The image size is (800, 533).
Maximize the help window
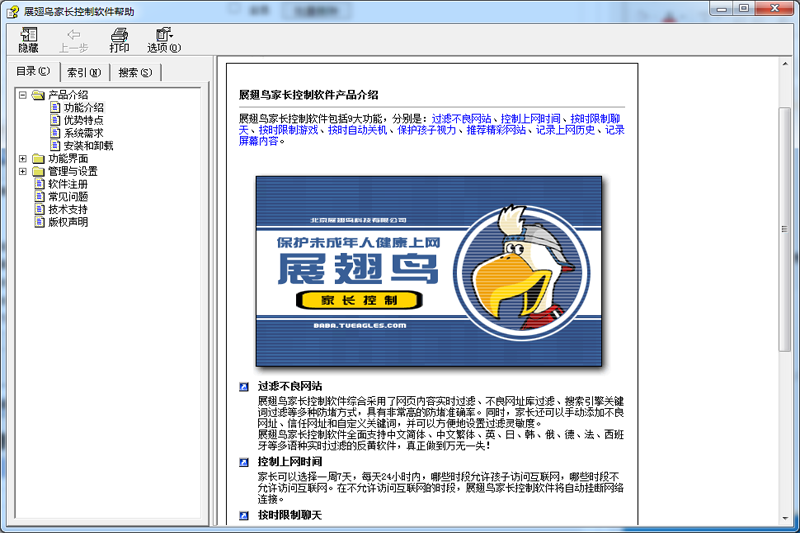click(x=744, y=9)
